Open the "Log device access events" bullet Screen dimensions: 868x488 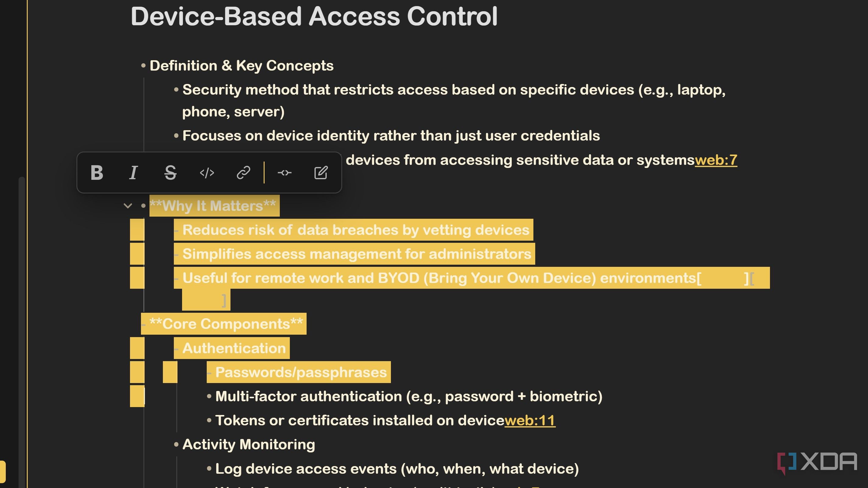pyautogui.click(x=209, y=469)
